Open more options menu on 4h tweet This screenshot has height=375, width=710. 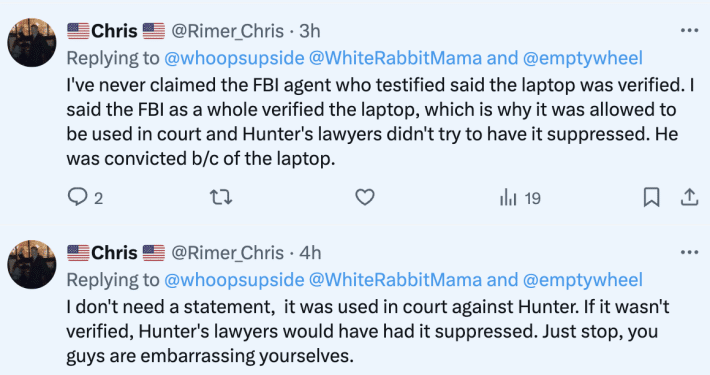689,252
